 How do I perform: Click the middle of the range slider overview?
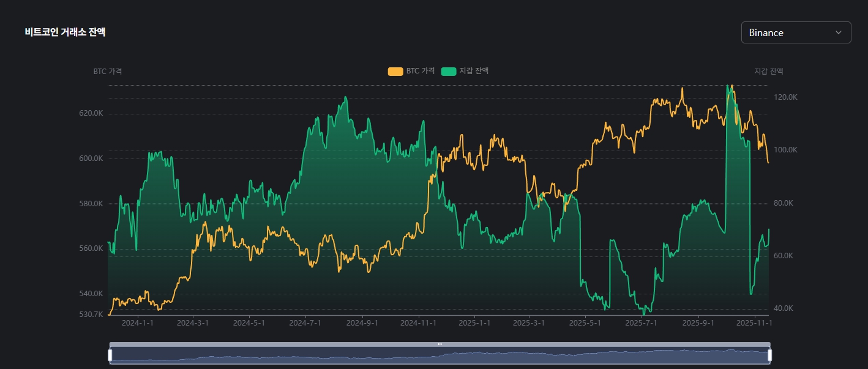(x=440, y=356)
